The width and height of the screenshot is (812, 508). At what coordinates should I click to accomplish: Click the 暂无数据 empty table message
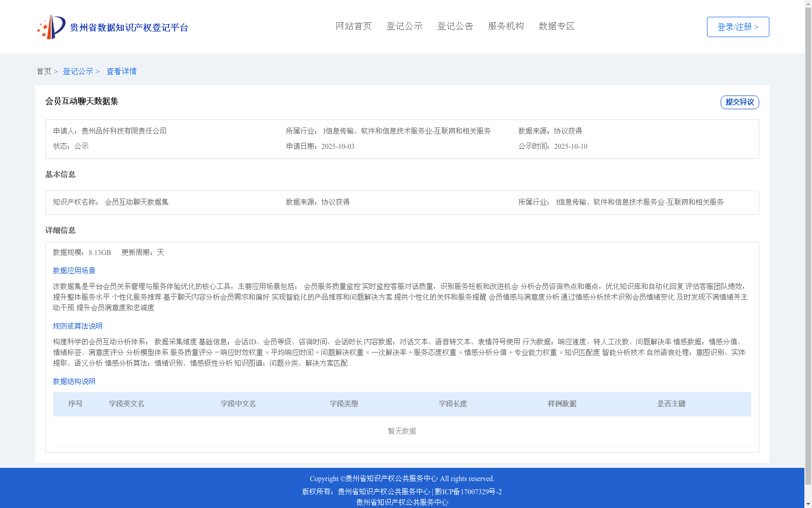(x=402, y=431)
